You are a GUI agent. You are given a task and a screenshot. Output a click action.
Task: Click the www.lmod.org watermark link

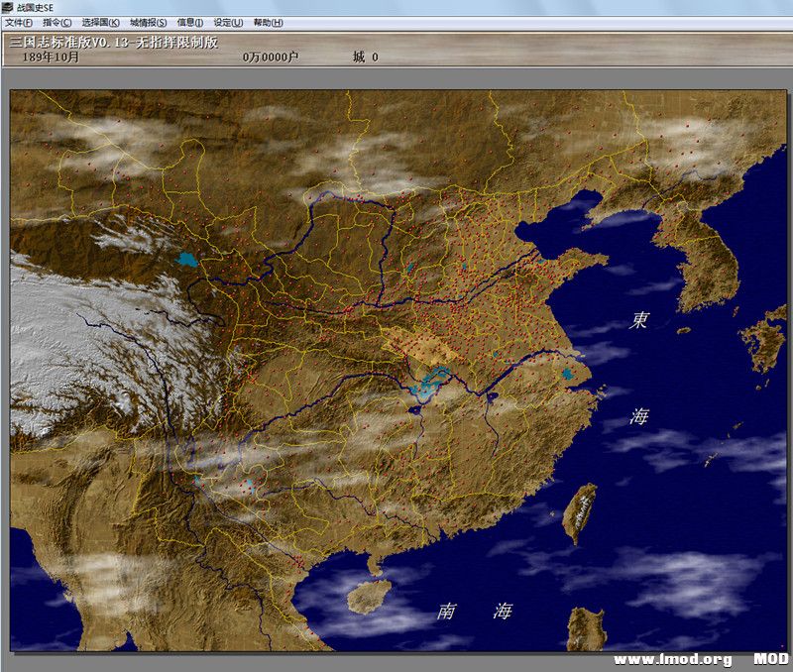[x=672, y=659]
